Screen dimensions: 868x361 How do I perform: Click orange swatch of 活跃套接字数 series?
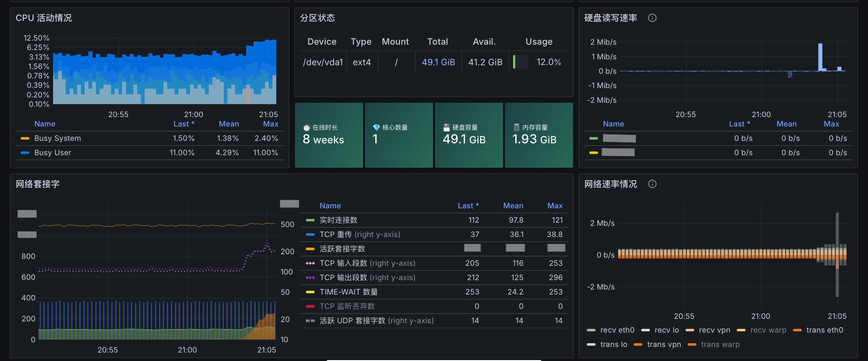point(310,249)
